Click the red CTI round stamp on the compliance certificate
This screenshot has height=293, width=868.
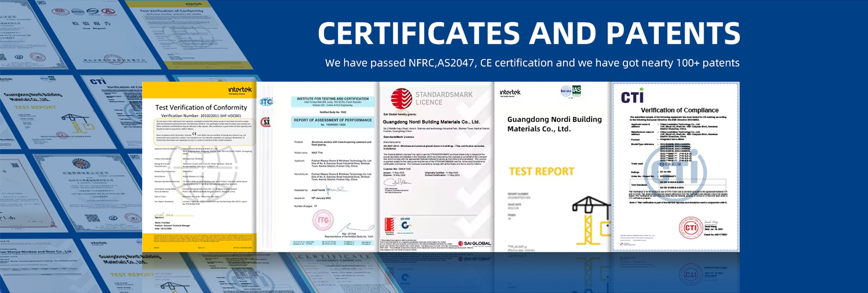[690, 228]
